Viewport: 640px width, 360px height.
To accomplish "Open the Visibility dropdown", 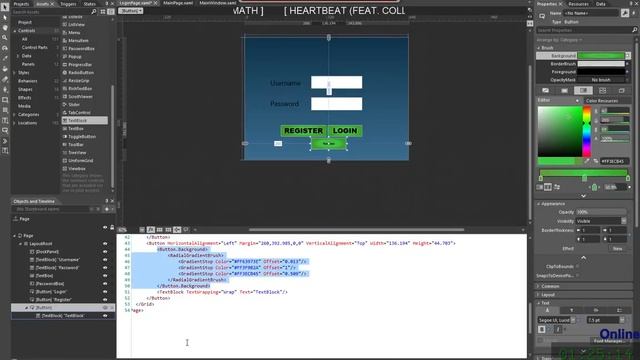I will [x=623, y=221].
